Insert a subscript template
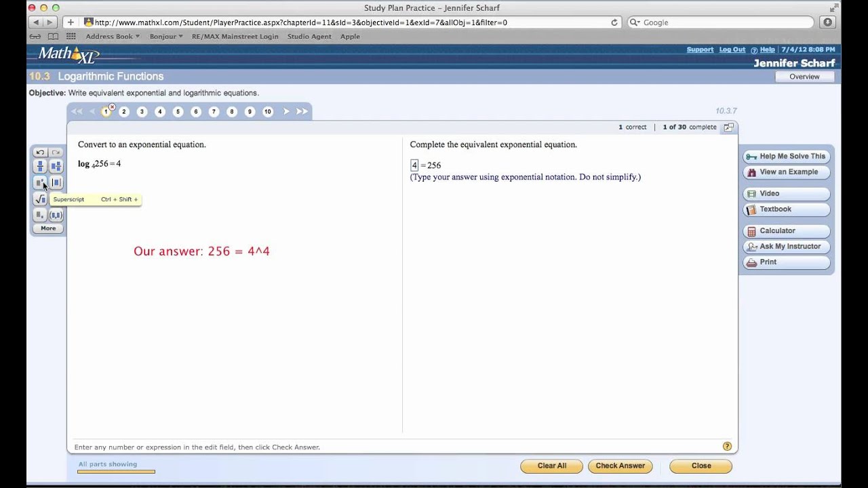The width and height of the screenshot is (868, 488). point(40,215)
